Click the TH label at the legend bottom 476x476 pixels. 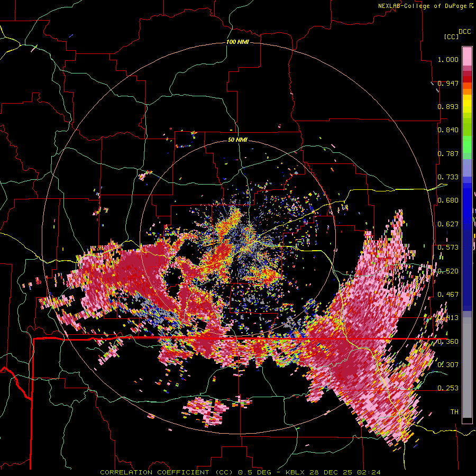[454, 412]
